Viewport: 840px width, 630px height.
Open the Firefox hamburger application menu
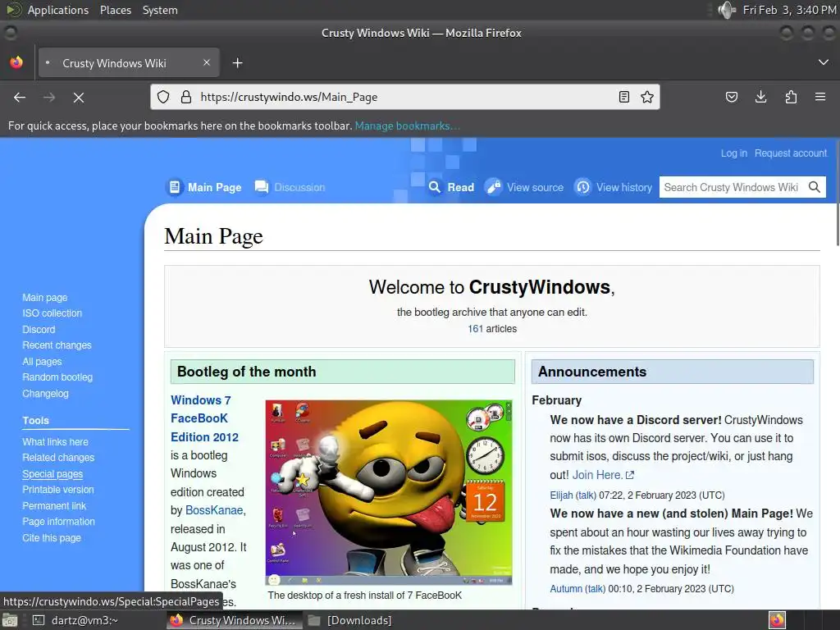coord(820,97)
